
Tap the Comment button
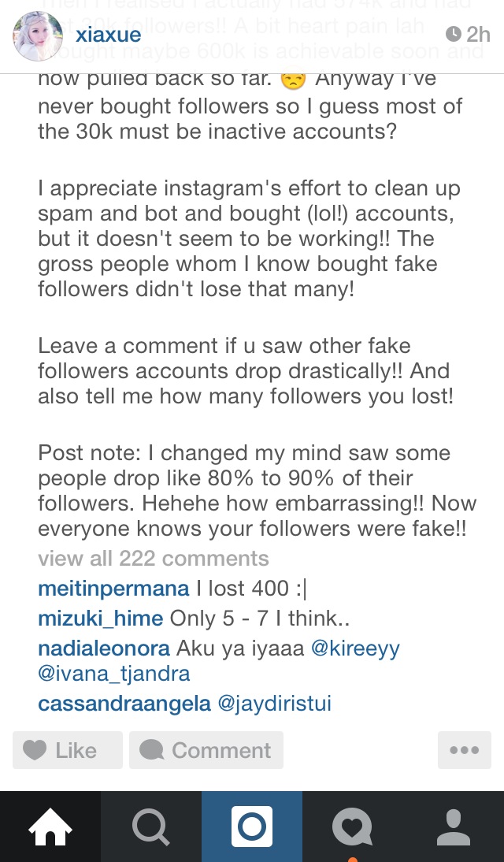tap(206, 750)
